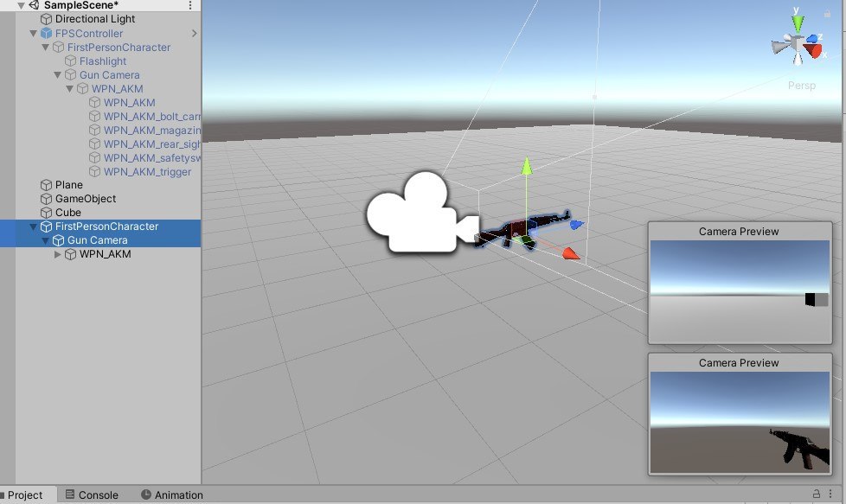Viewport: 846px width, 504px height.
Task: Select WPN_AKM_rear_sigh object
Action: 152,144
